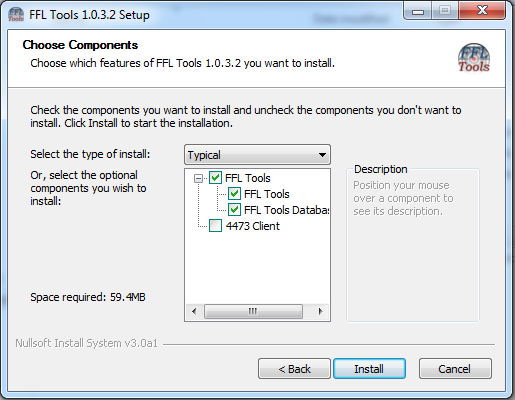The width and height of the screenshot is (515, 400).
Task: Click the dropdown arrow of install type
Action: (x=322, y=155)
